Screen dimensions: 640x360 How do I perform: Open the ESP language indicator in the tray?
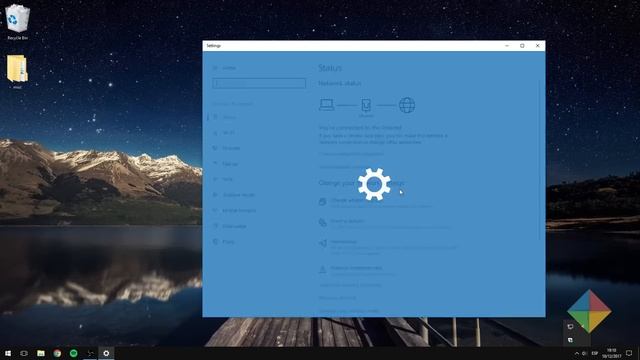pyautogui.click(x=595, y=353)
